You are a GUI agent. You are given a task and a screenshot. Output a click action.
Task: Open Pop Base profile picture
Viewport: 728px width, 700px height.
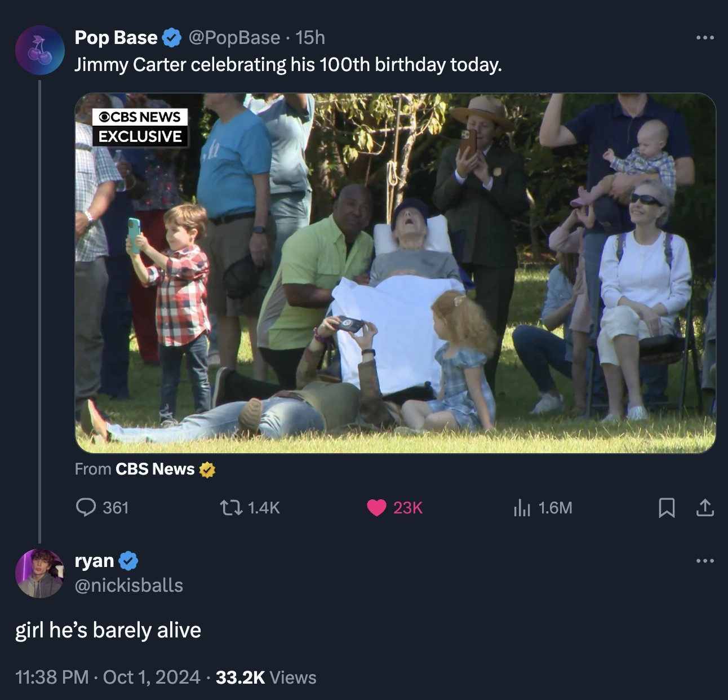[x=40, y=50]
